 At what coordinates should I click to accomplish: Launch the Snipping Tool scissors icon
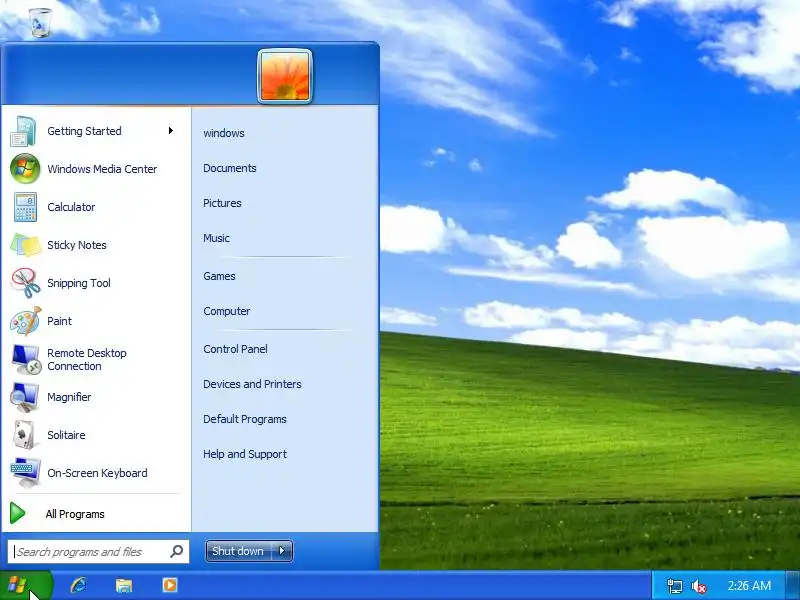pos(25,283)
